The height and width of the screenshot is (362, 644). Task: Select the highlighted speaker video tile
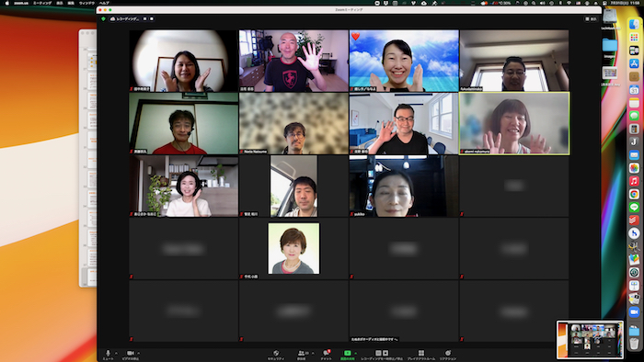pyautogui.click(x=514, y=123)
